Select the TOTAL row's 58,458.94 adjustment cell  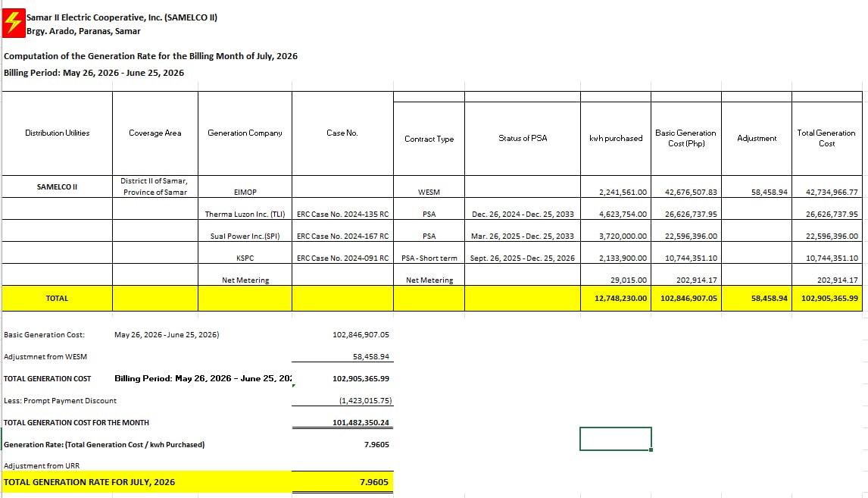tap(757, 298)
